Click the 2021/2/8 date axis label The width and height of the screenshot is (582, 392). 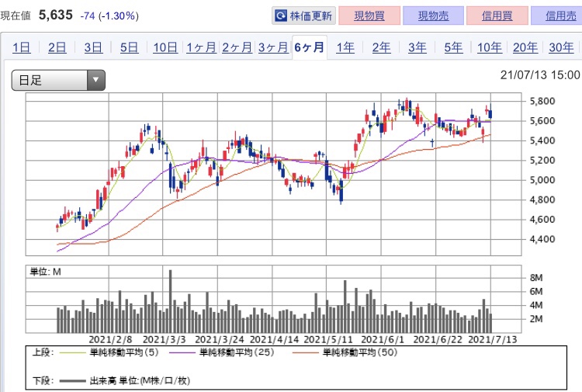coord(110,340)
